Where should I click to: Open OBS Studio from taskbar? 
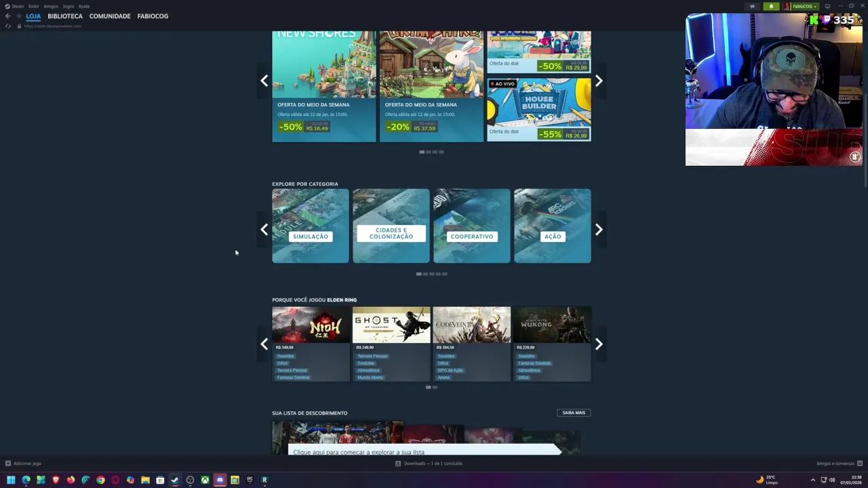190,480
